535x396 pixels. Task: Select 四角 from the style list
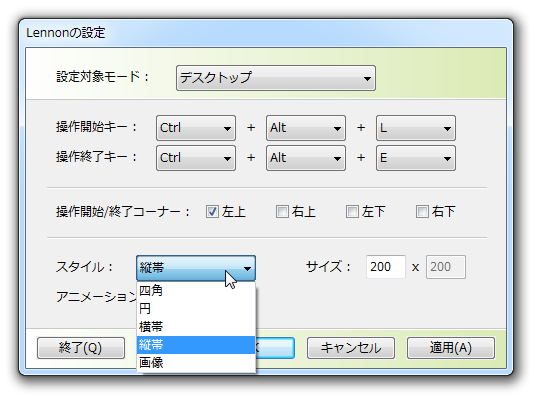point(196,291)
